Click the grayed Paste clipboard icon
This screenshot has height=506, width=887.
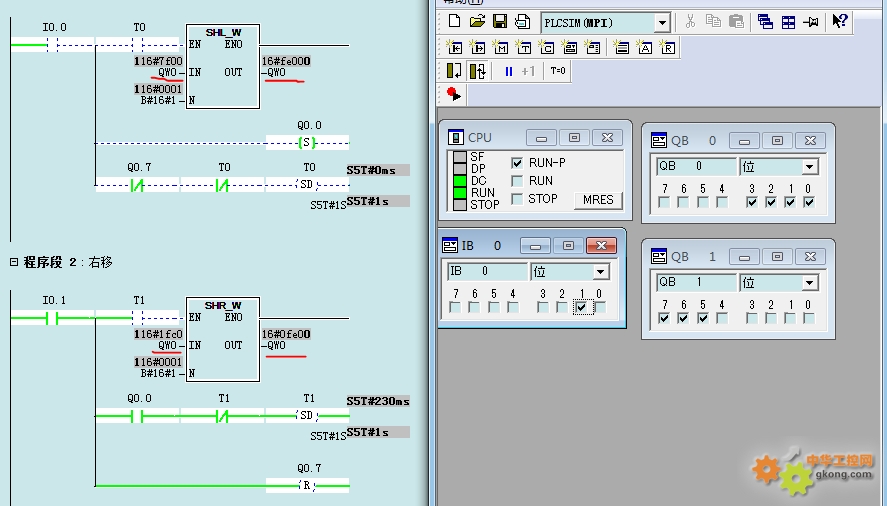736,22
